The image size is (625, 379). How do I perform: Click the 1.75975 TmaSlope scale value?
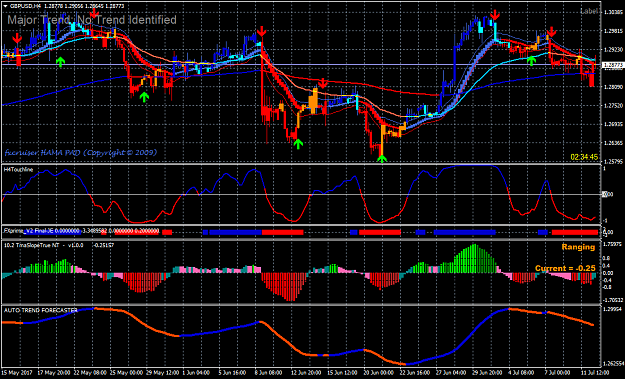[613, 244]
